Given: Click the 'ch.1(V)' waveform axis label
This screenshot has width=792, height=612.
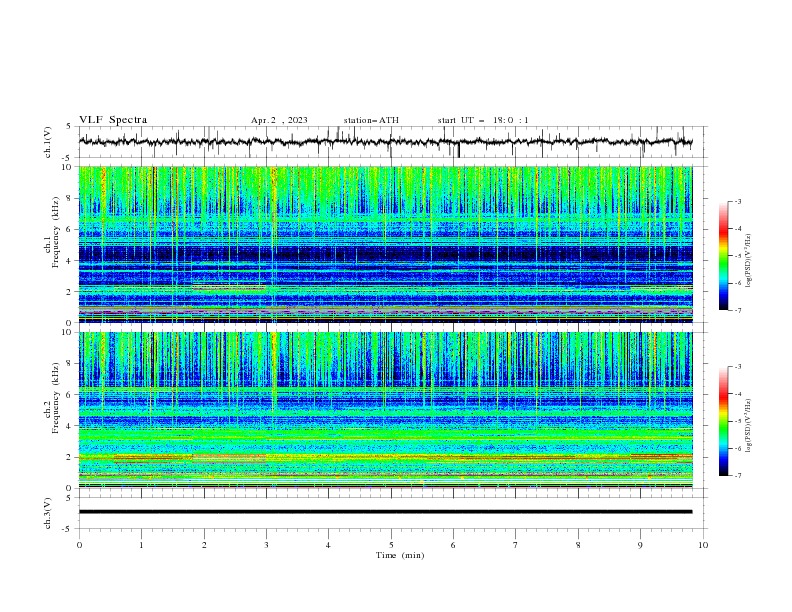Looking at the screenshot, I should 48,142.
